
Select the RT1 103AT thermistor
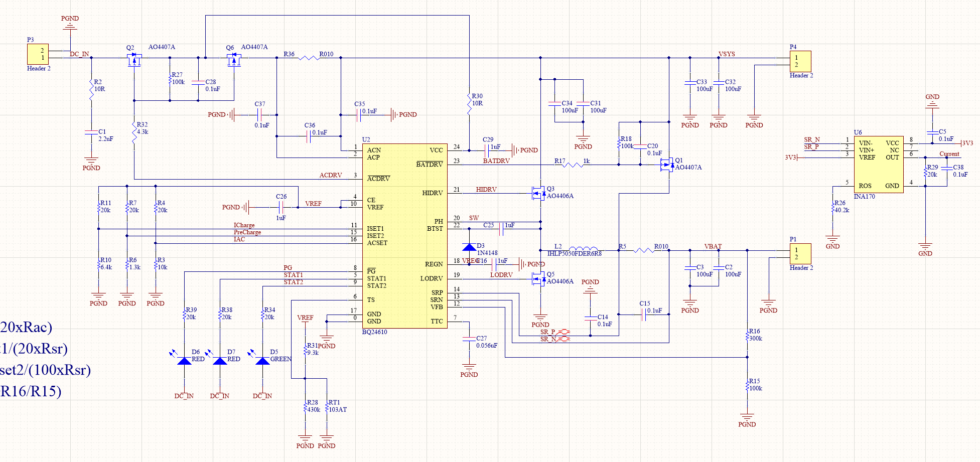(x=327, y=406)
